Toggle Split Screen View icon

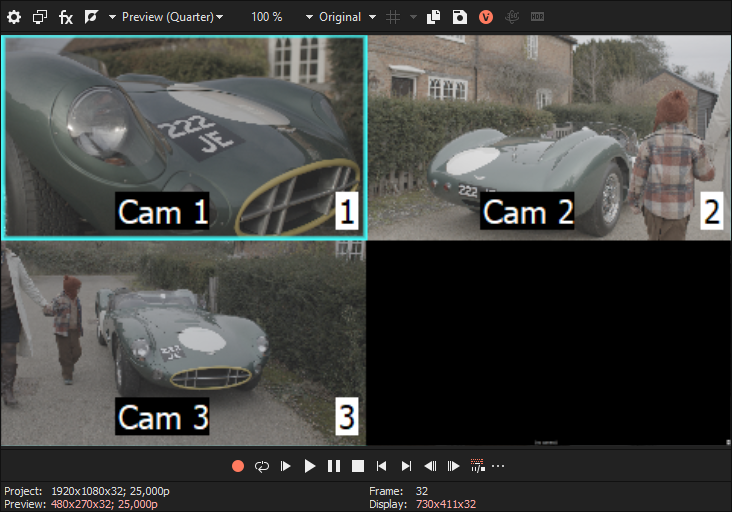click(x=92, y=17)
